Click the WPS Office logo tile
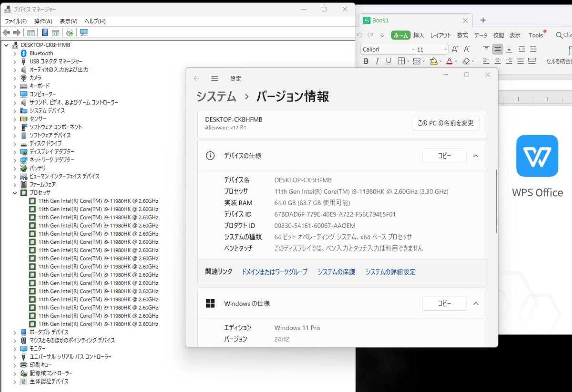This screenshot has height=392, width=572. click(537, 156)
